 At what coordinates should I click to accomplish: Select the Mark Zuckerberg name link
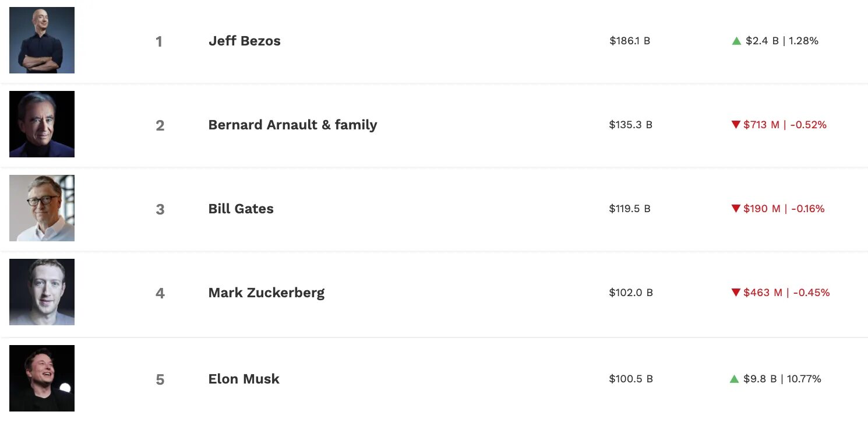(x=266, y=293)
